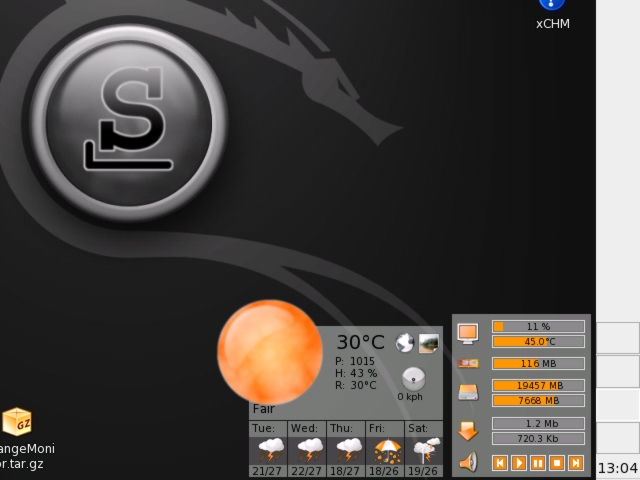Click the 45.0°C temperature bar
640x480 pixels.
tap(538, 342)
